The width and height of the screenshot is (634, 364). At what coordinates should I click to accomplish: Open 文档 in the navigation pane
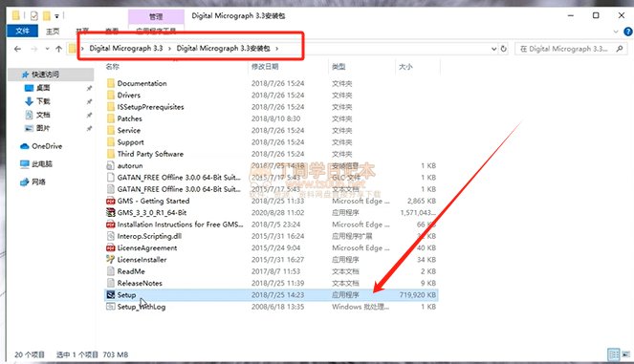pos(43,115)
